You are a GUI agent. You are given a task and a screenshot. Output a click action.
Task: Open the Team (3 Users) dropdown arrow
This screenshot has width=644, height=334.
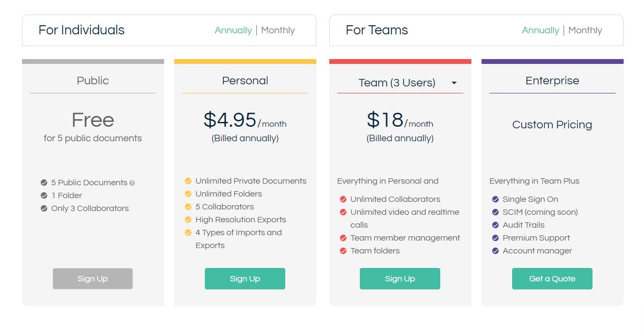pos(454,83)
